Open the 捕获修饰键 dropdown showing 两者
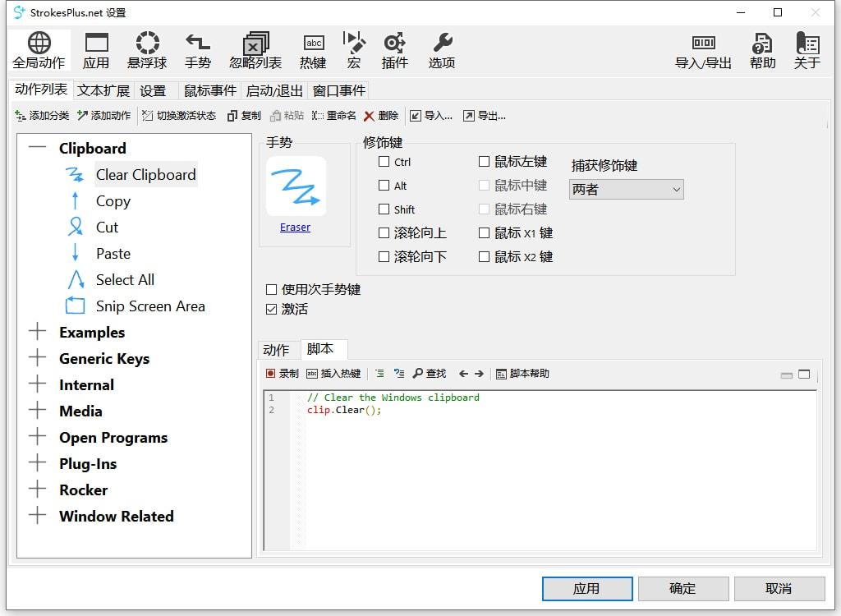This screenshot has height=616, width=841. click(x=626, y=189)
